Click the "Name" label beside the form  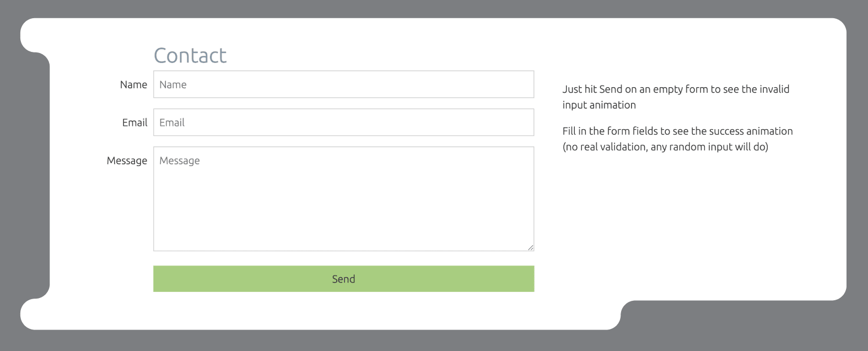(133, 85)
